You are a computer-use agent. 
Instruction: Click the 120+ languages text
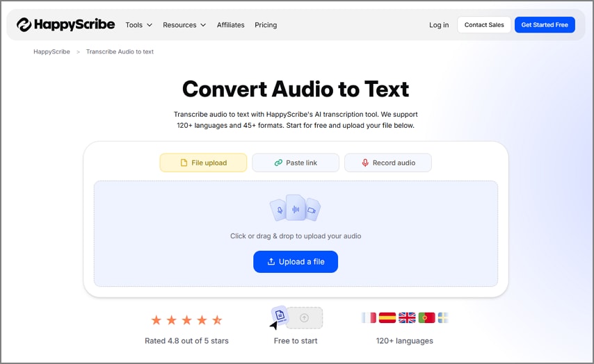[x=404, y=340]
